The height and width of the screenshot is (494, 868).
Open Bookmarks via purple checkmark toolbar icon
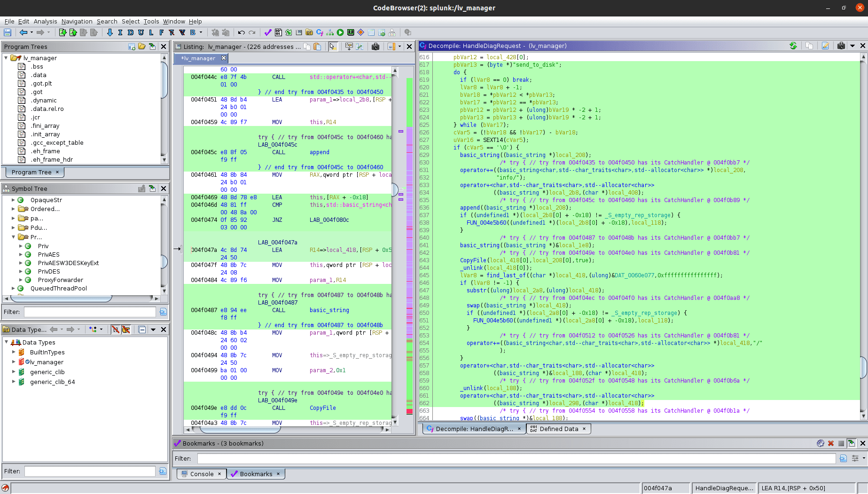point(268,32)
